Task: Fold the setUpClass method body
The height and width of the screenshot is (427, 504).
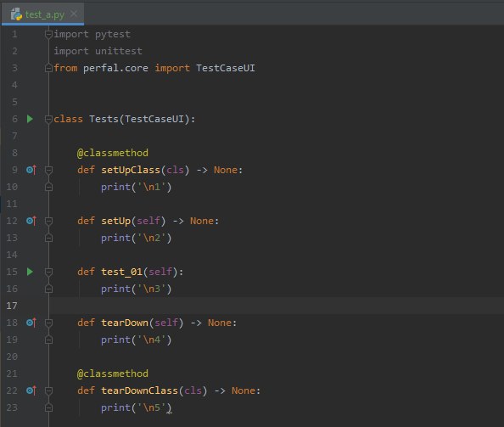Action: pos(48,170)
